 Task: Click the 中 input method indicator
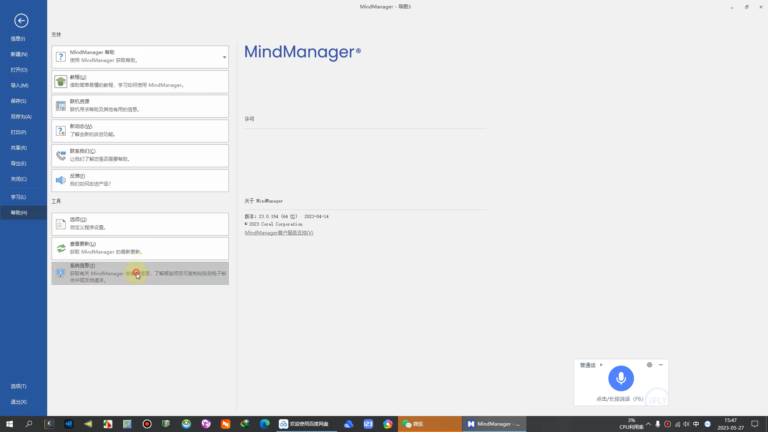coord(696,424)
